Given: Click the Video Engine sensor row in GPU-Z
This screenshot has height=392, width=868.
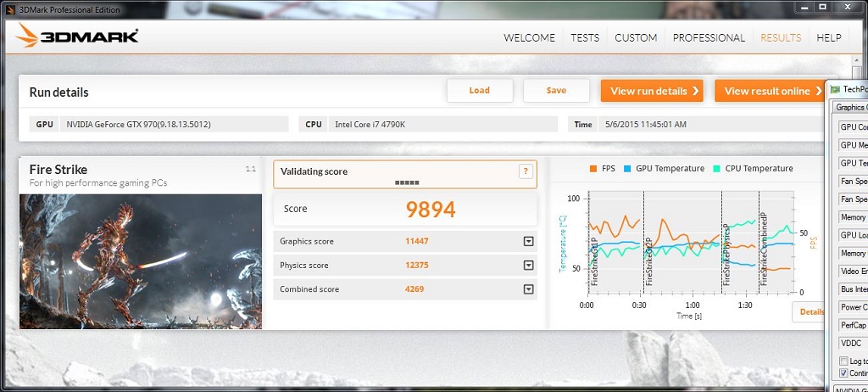Looking at the screenshot, I should point(853,272).
